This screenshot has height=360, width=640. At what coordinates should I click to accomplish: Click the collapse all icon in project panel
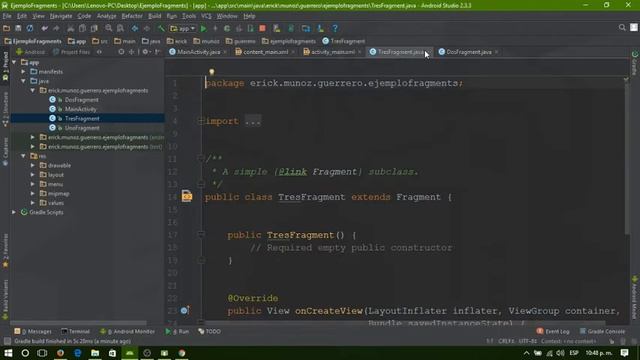tap(131, 52)
